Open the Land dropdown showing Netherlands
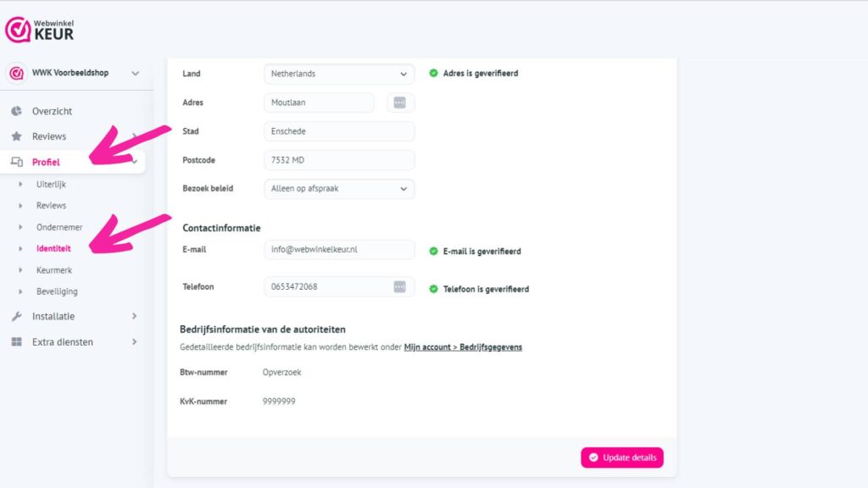Image resolution: width=868 pixels, height=488 pixels. click(339, 74)
